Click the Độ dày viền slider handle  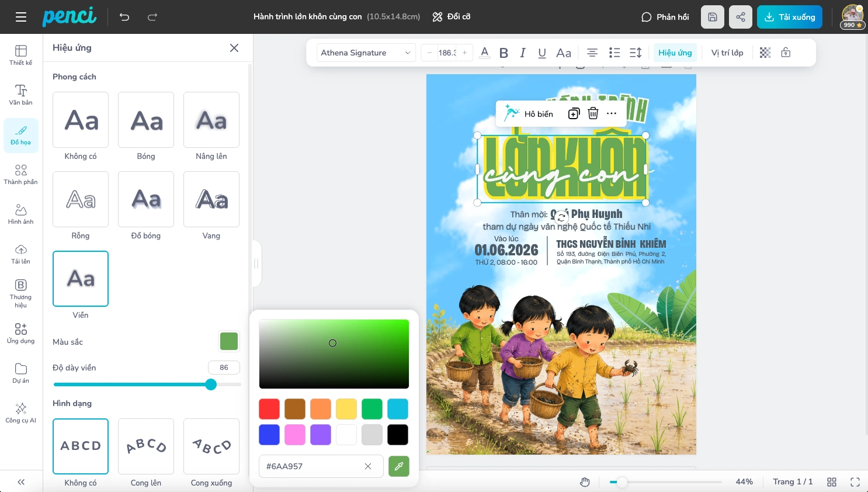pyautogui.click(x=211, y=384)
